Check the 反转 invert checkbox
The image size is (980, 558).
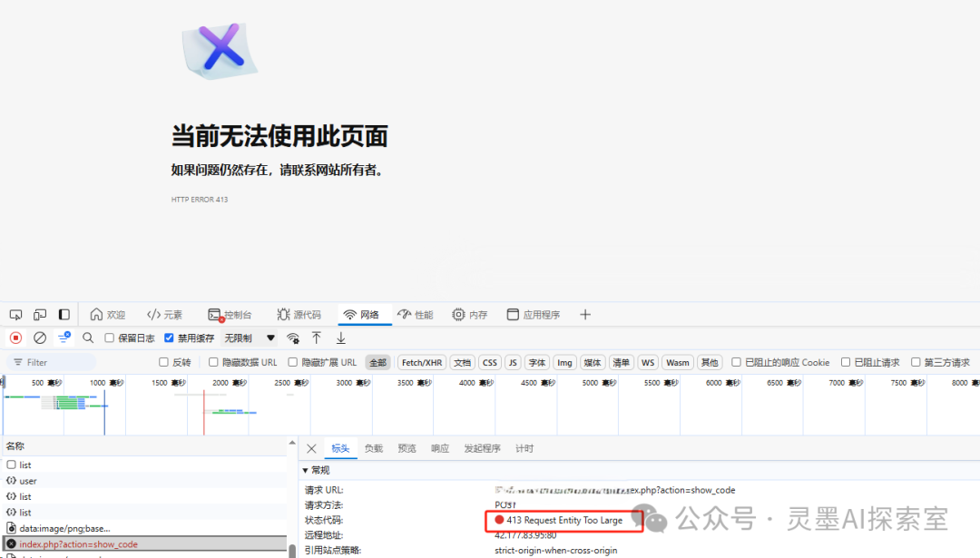coord(163,362)
